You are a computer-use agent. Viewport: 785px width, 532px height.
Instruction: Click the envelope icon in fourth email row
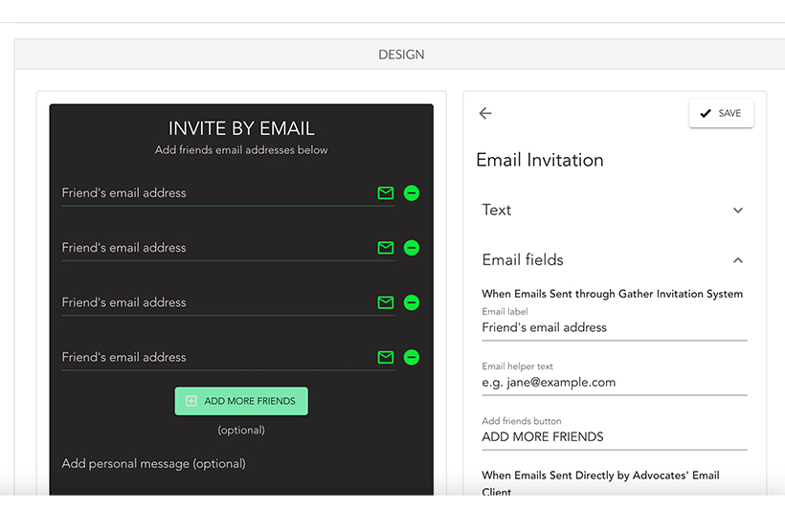(386, 357)
